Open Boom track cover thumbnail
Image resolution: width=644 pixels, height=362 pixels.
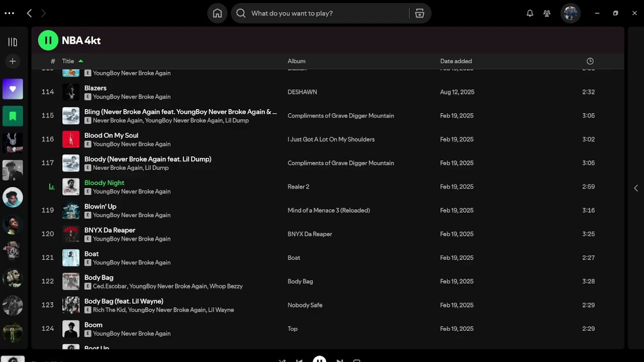(x=71, y=329)
